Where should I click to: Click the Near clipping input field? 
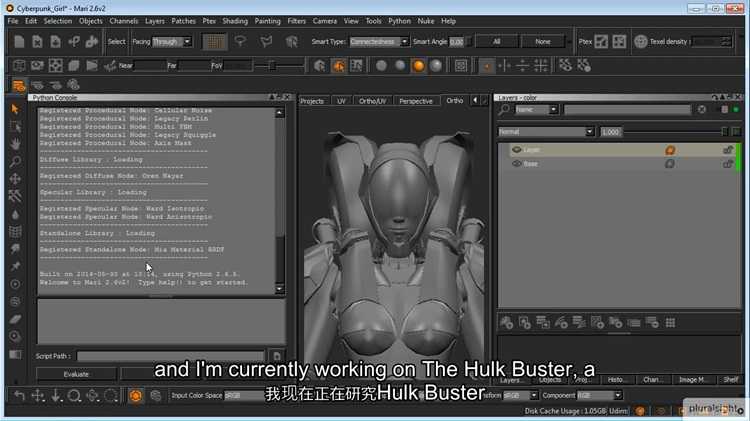tap(150, 66)
